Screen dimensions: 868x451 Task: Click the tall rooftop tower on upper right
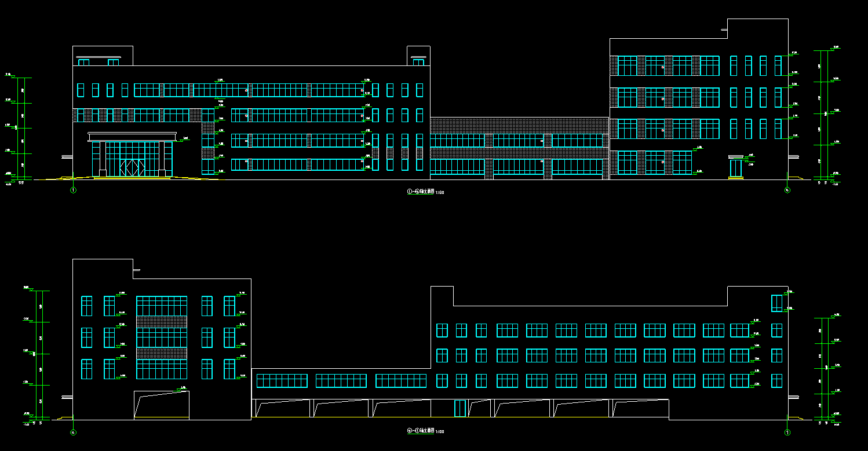click(757, 29)
